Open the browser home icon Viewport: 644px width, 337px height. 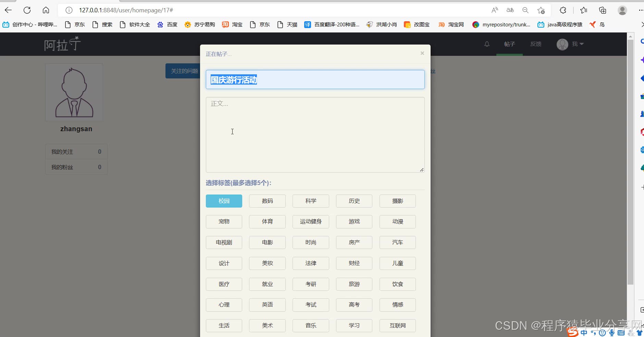click(x=46, y=10)
